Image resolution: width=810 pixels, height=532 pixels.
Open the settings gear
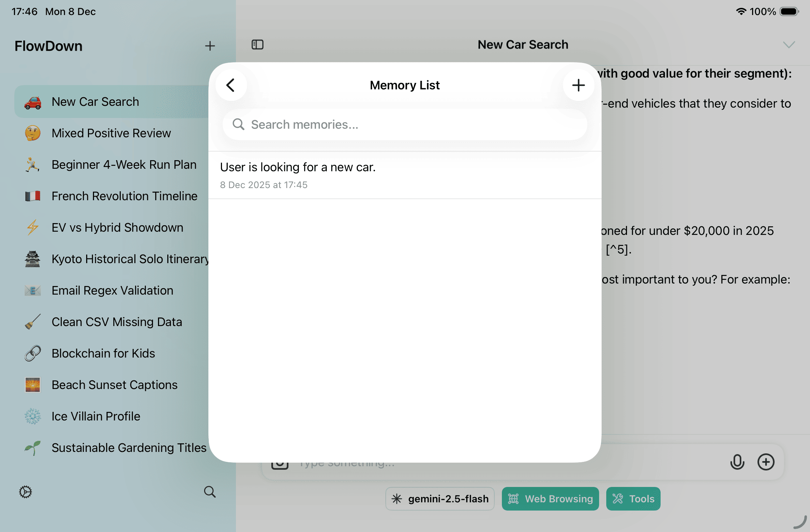pos(25,492)
